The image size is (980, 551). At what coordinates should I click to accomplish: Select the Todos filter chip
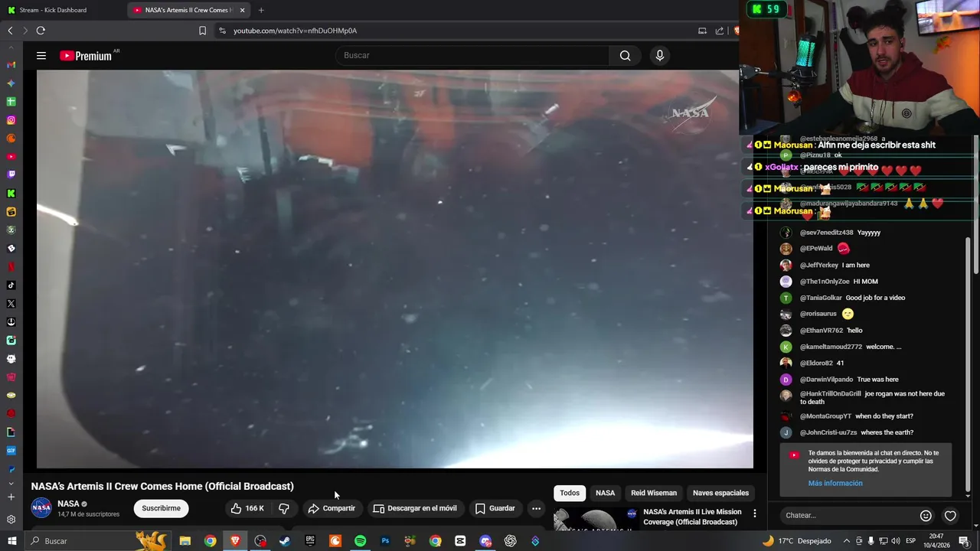point(570,493)
